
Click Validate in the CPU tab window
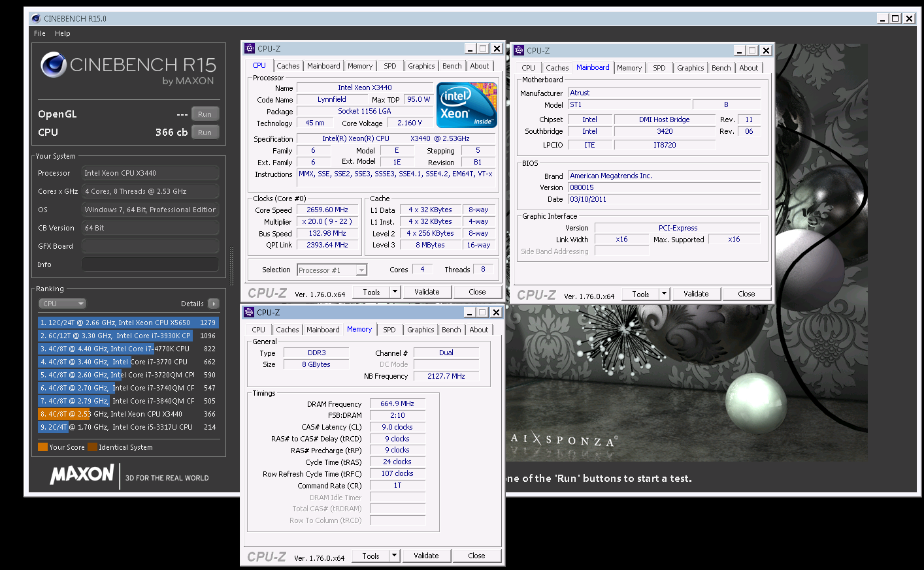[427, 292]
